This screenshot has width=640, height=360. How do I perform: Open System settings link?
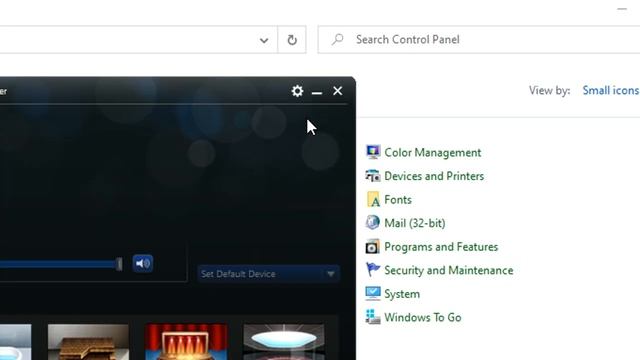(x=402, y=294)
